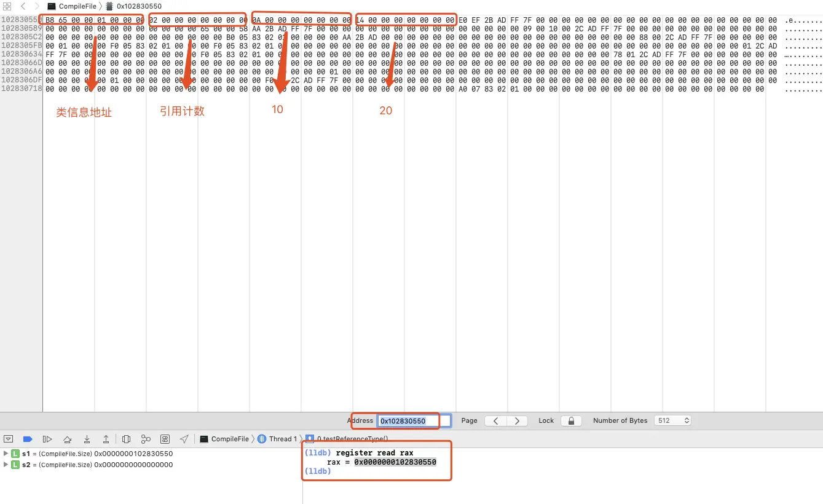Expand variable s2

point(6,465)
